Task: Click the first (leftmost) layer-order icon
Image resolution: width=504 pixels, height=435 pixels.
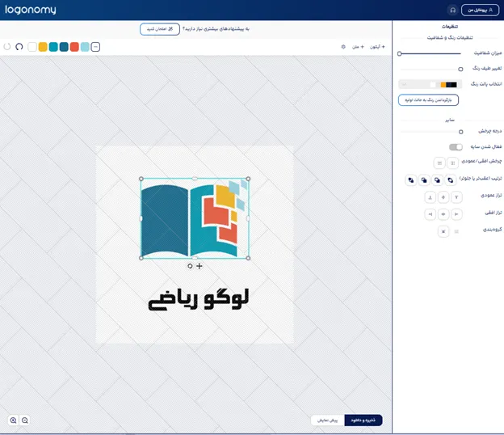Action: (x=411, y=180)
